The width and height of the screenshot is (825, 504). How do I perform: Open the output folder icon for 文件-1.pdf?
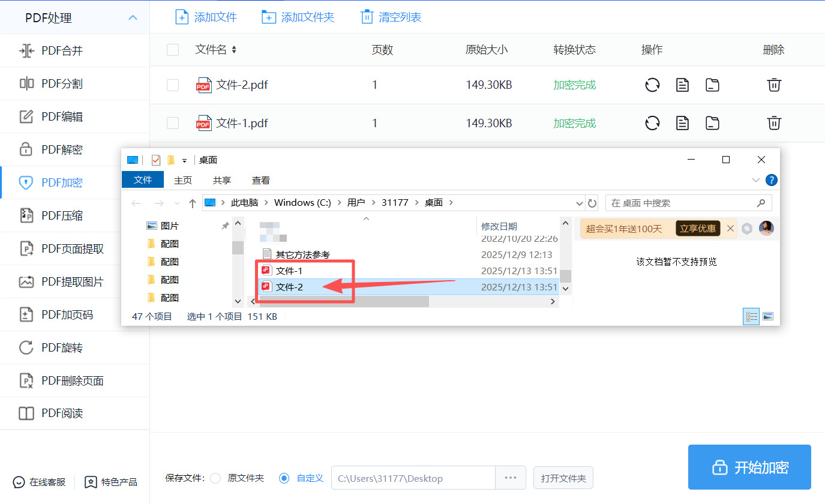tap(712, 124)
